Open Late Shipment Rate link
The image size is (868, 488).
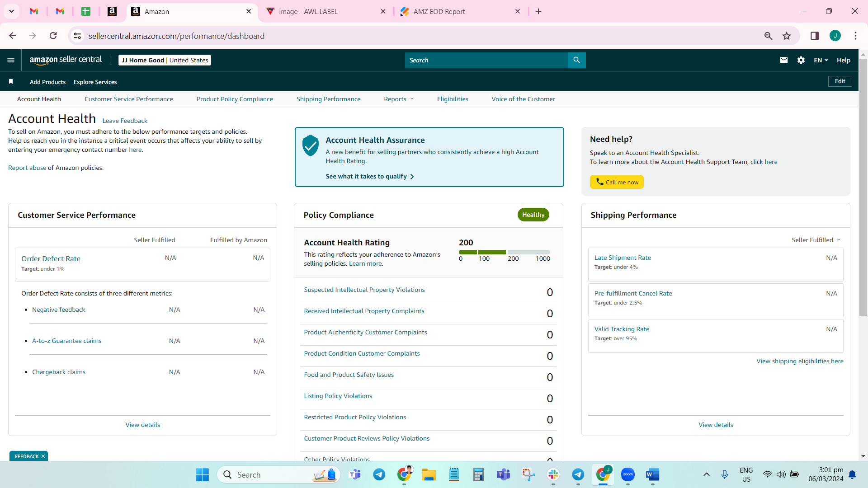tap(623, 258)
